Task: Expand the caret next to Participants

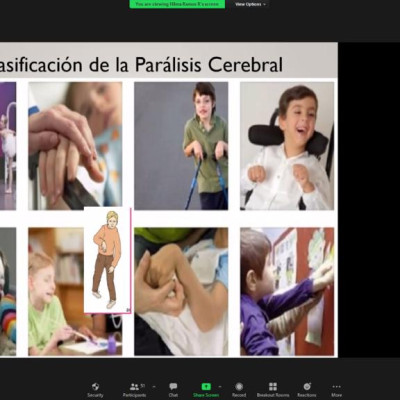Action: (x=154, y=387)
